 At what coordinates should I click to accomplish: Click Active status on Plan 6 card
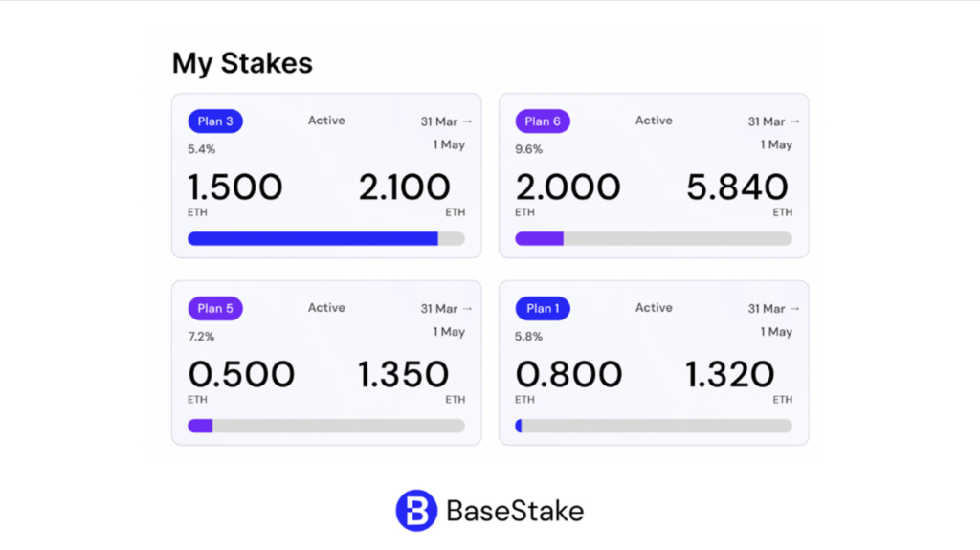pyautogui.click(x=654, y=121)
